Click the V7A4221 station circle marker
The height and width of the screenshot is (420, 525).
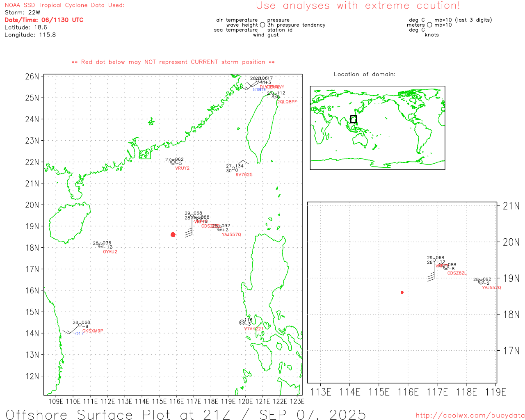tap(242, 322)
